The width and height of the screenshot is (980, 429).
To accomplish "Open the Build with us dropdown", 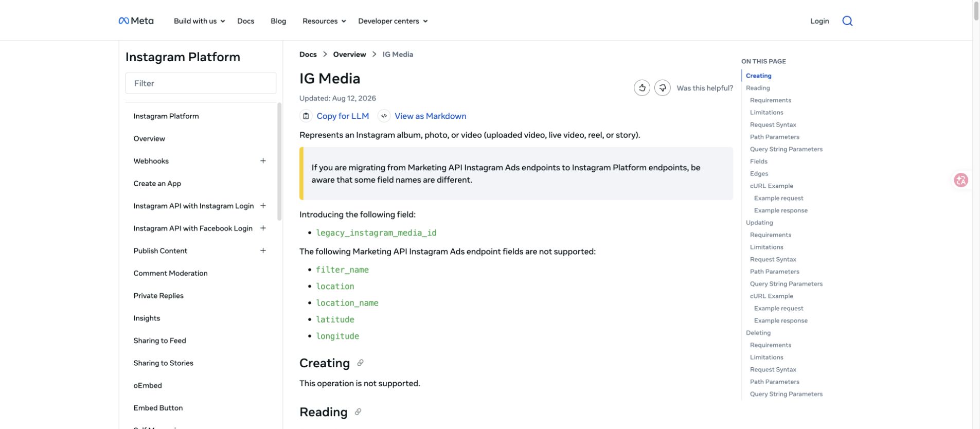I will click(x=199, y=21).
